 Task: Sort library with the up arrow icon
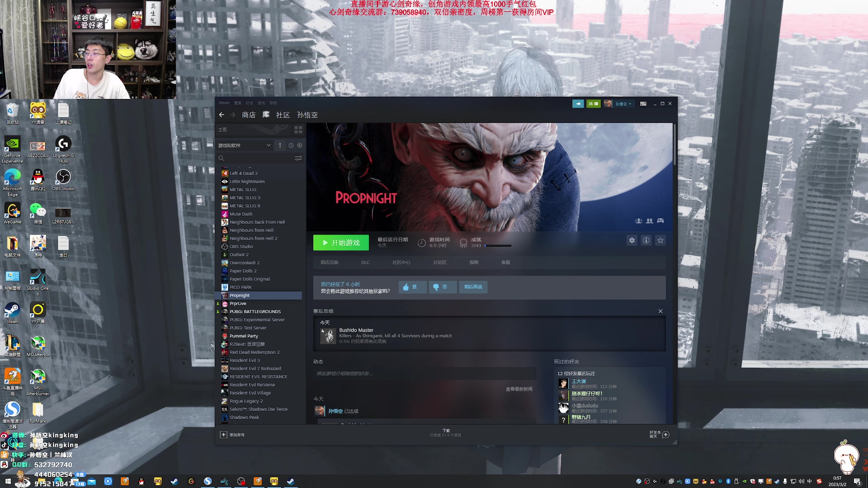280,145
